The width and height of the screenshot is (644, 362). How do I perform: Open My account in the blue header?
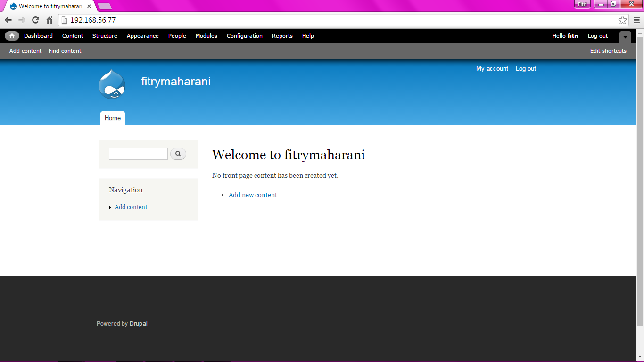(492, 69)
